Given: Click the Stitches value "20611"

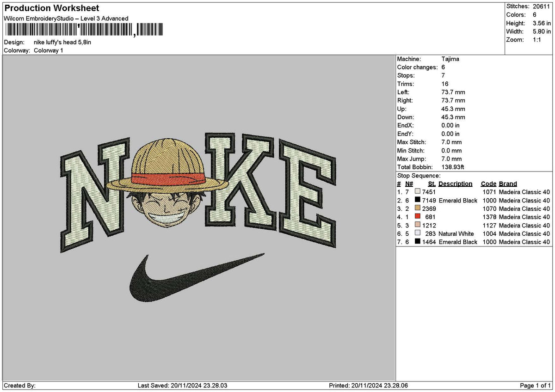Looking at the screenshot, I should 542,6.
